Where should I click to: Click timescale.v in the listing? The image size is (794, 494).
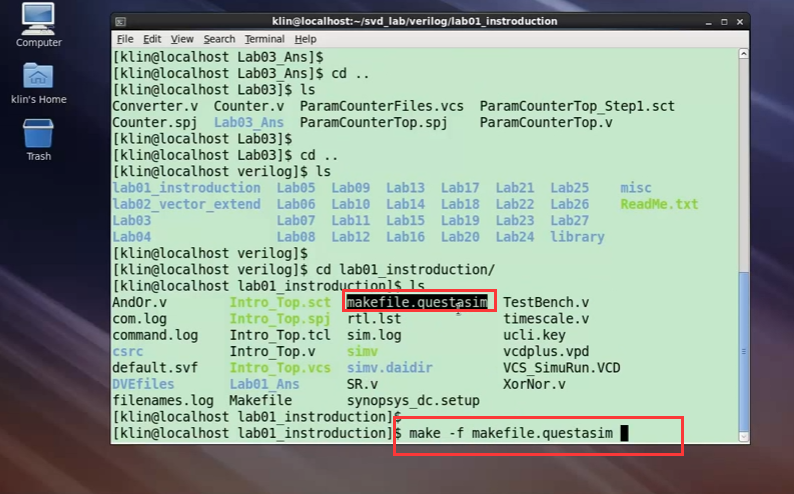pos(546,319)
